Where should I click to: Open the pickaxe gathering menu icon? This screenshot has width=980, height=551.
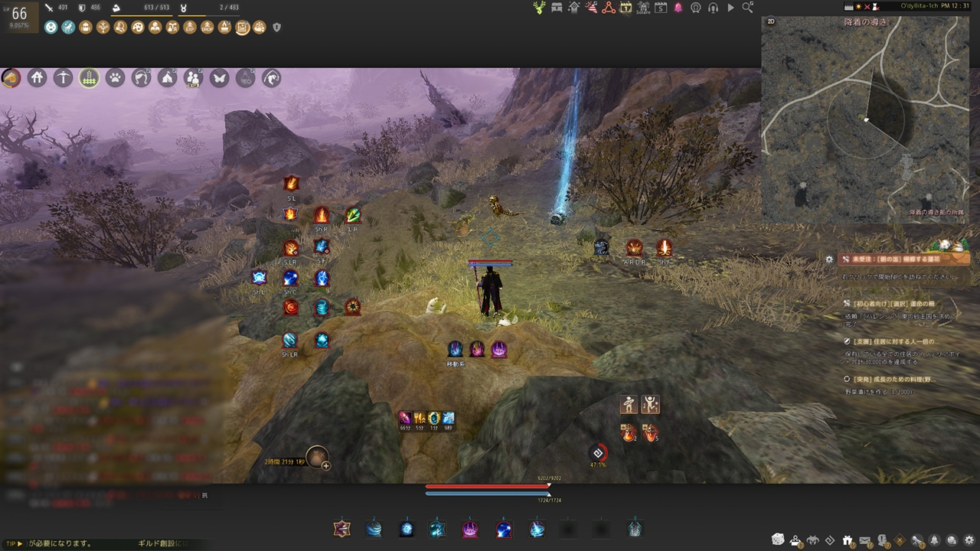click(x=63, y=77)
